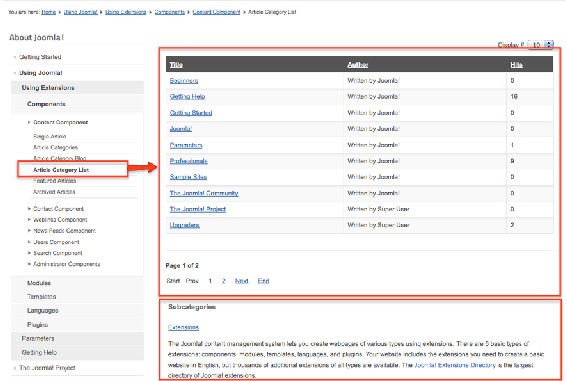Open the Beginners article
567x381 pixels.
pyautogui.click(x=184, y=81)
